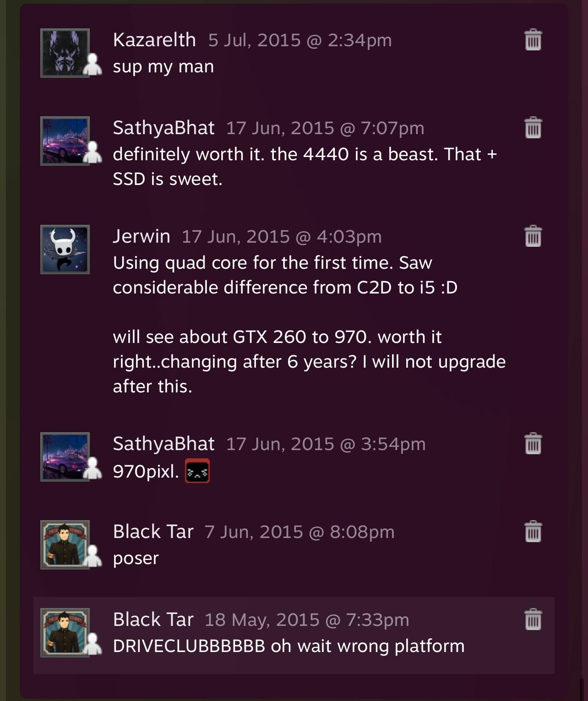Click the pixel face emoticon after 970pixl
Viewport: 588px width, 701px height.
tap(197, 471)
